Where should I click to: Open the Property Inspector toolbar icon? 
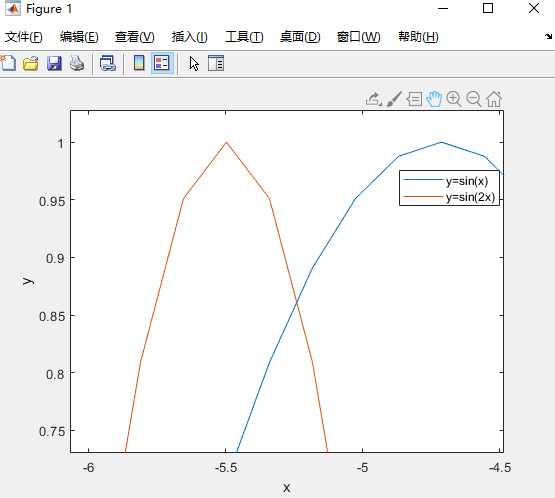point(216,64)
